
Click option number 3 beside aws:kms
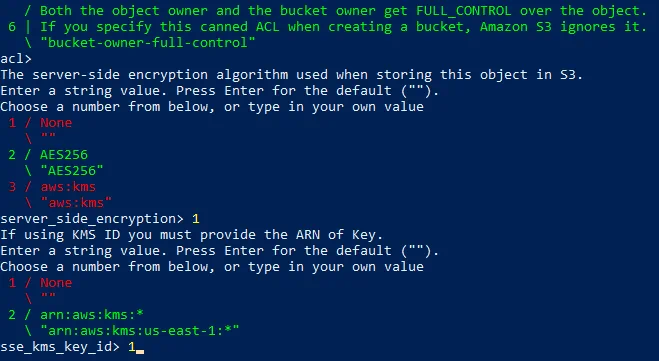[x=12, y=187]
